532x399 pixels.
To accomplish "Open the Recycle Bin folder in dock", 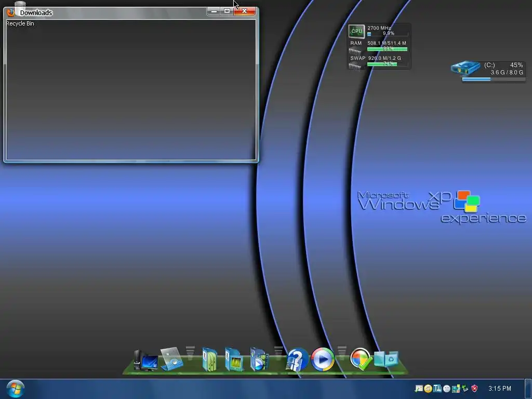I will tap(386, 359).
